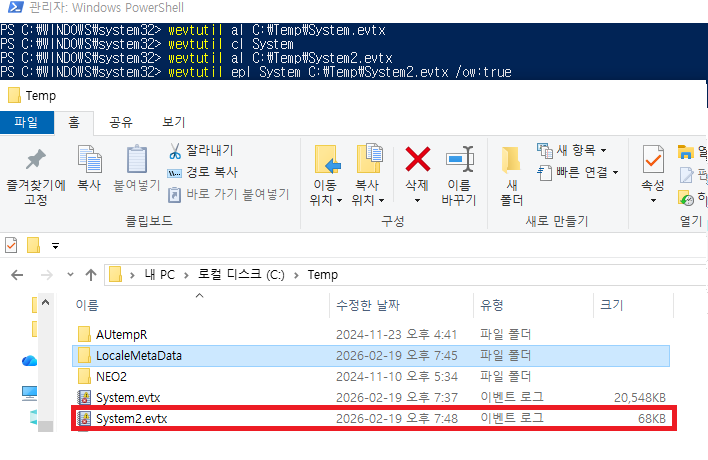Select the NEO2 folder
Screen dimensions: 708x460
371,376
